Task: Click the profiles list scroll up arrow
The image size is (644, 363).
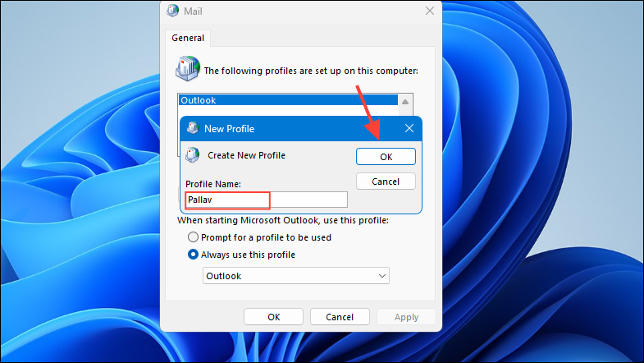Action: click(x=405, y=102)
